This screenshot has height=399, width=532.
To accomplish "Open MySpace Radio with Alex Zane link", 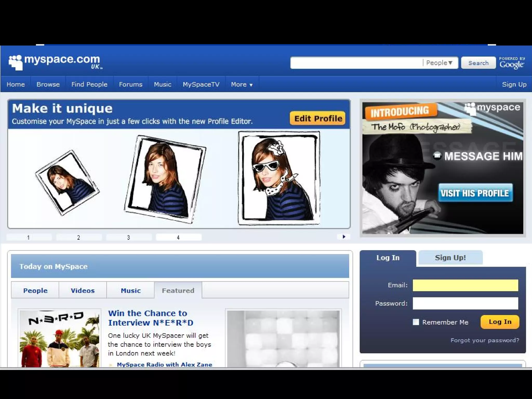I will [x=164, y=364].
